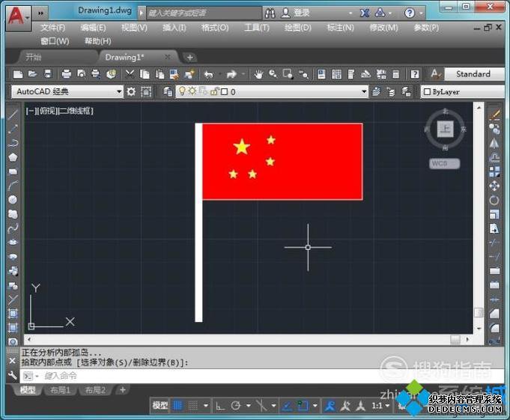Toggle isometric drafting in status bar

coord(261,405)
